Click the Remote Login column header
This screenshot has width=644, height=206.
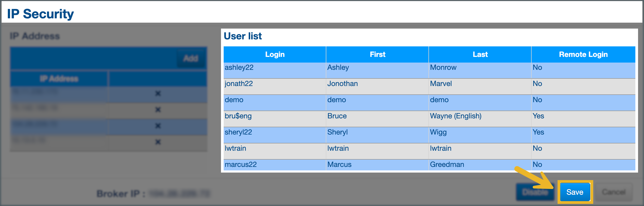point(583,54)
